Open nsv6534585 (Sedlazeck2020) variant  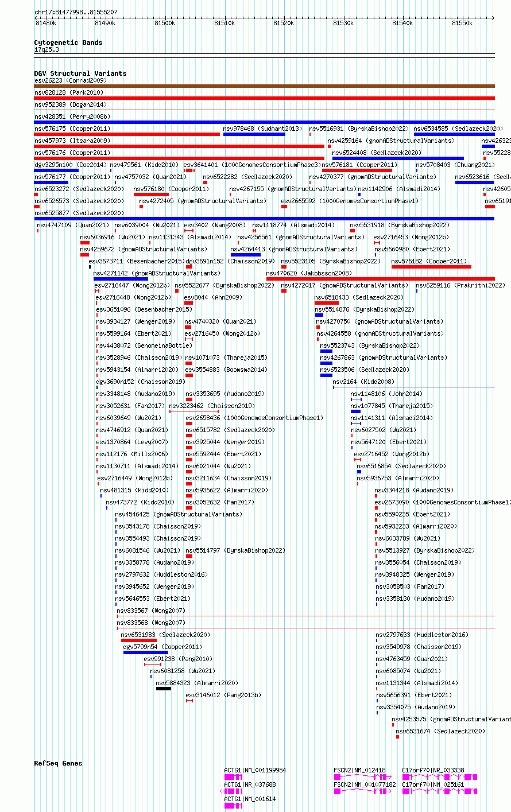click(x=458, y=129)
